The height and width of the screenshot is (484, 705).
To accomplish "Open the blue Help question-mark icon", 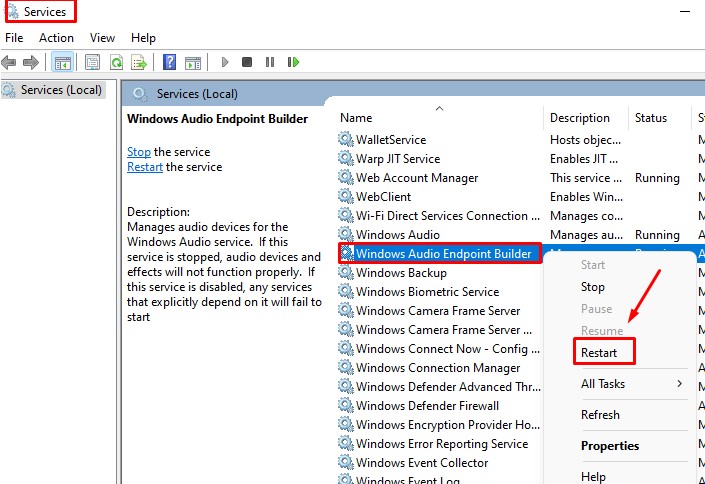I will [x=170, y=62].
